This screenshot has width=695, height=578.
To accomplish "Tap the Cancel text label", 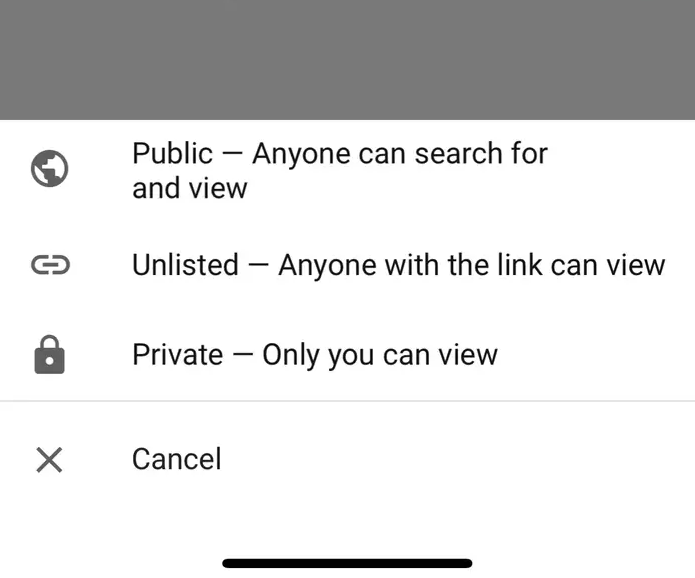I will coord(176,459).
